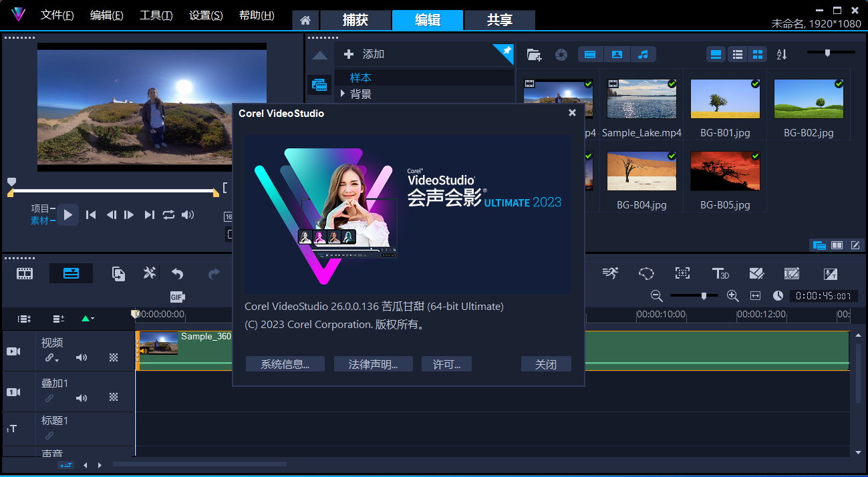Image resolution: width=868 pixels, height=477 pixels.
Task: Open the green triangle track dropdown
Action: tap(88, 319)
